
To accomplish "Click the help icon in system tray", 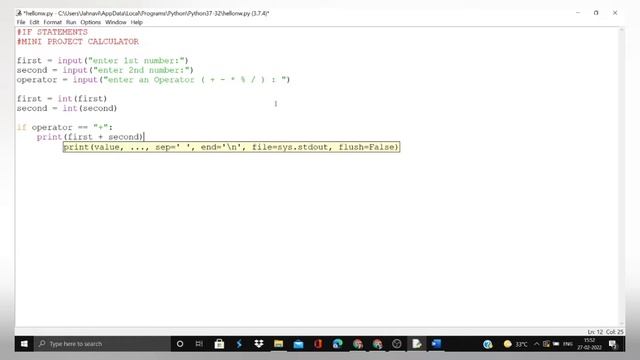I will (x=487, y=344).
